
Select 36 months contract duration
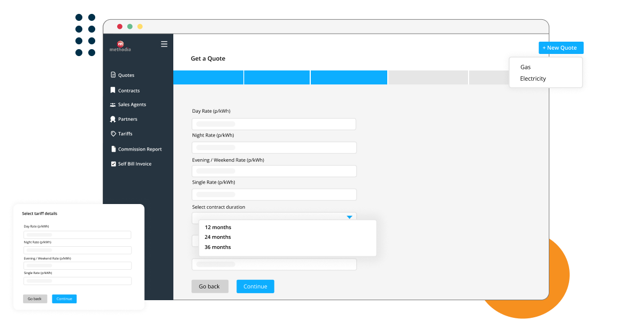[x=218, y=247]
